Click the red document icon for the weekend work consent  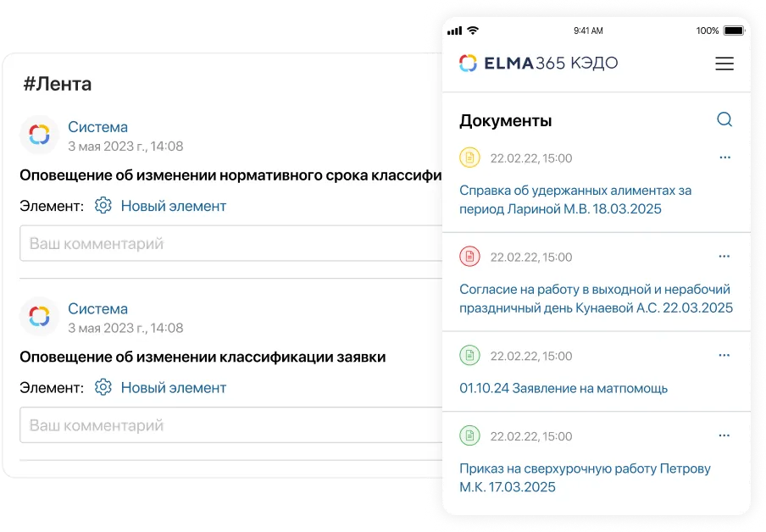469,257
